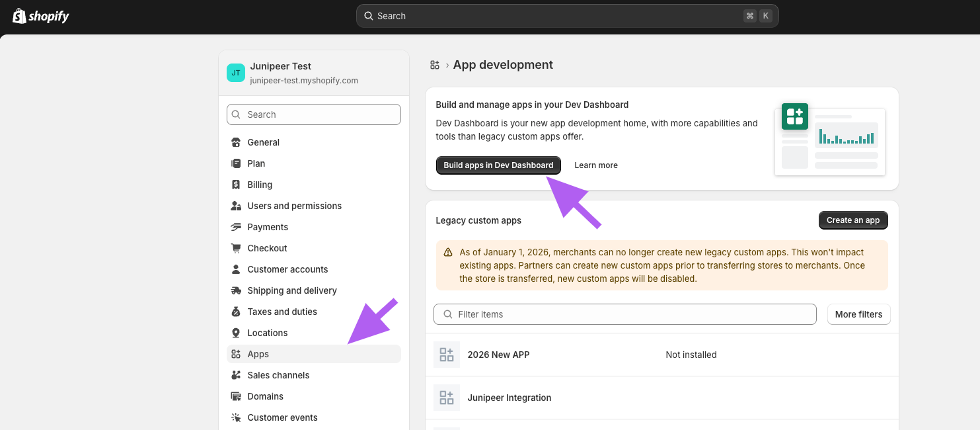The height and width of the screenshot is (430, 980).
Task: Select Locations in the sidebar
Action: [314, 333]
